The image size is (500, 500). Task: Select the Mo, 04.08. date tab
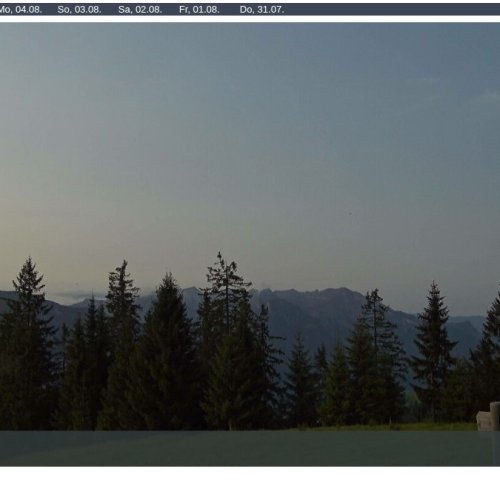20,10
